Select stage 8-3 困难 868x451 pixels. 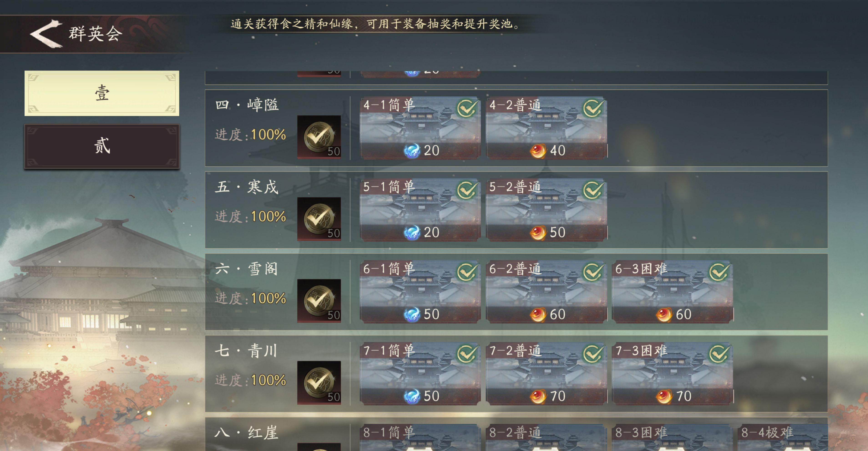click(x=672, y=438)
